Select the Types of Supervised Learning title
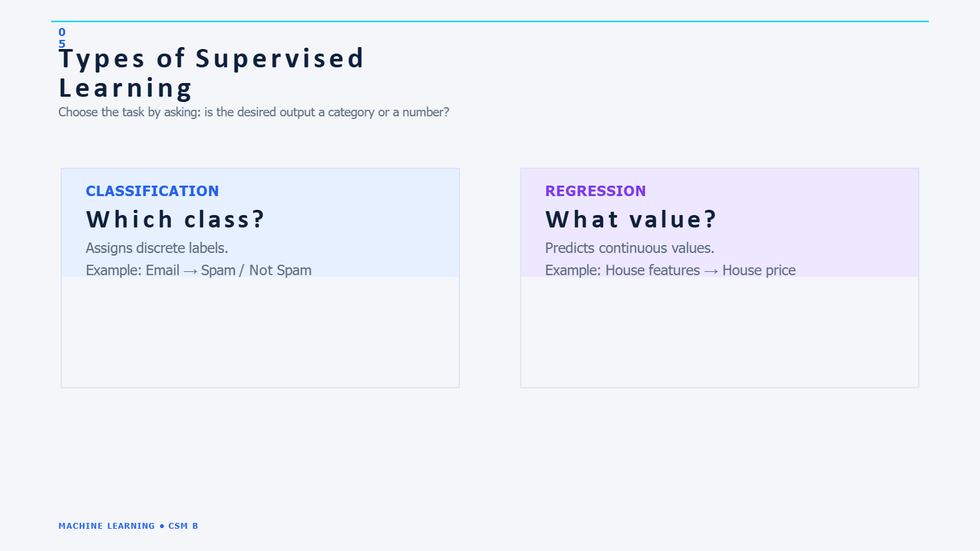This screenshot has height=551, width=980. pos(211,73)
